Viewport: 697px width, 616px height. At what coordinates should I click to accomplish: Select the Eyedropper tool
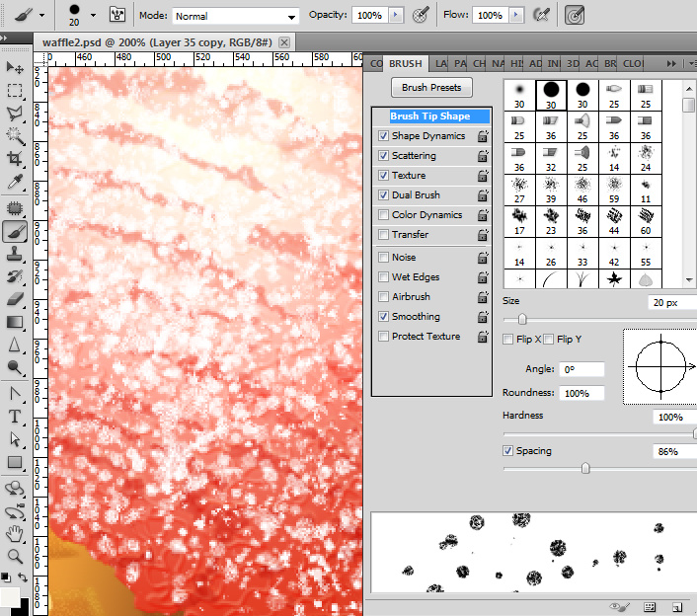point(15,184)
